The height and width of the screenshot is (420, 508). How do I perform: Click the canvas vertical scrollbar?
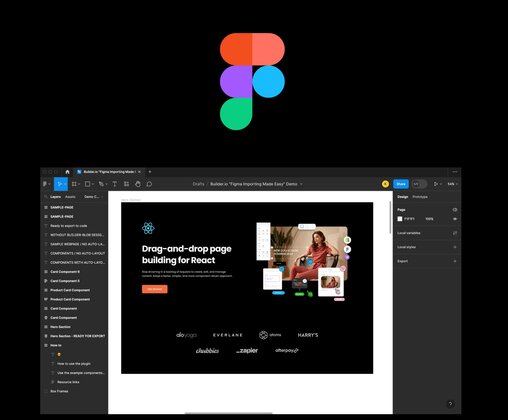click(390, 217)
